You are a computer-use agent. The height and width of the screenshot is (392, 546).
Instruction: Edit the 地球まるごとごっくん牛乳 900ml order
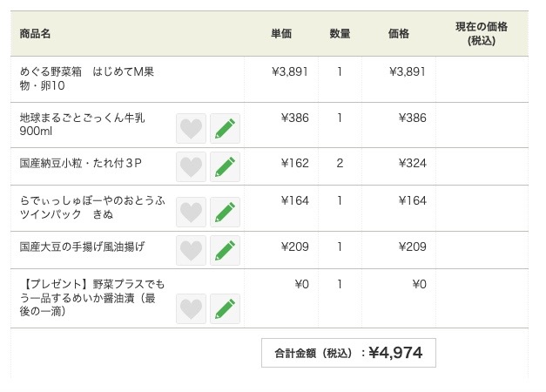point(225,129)
